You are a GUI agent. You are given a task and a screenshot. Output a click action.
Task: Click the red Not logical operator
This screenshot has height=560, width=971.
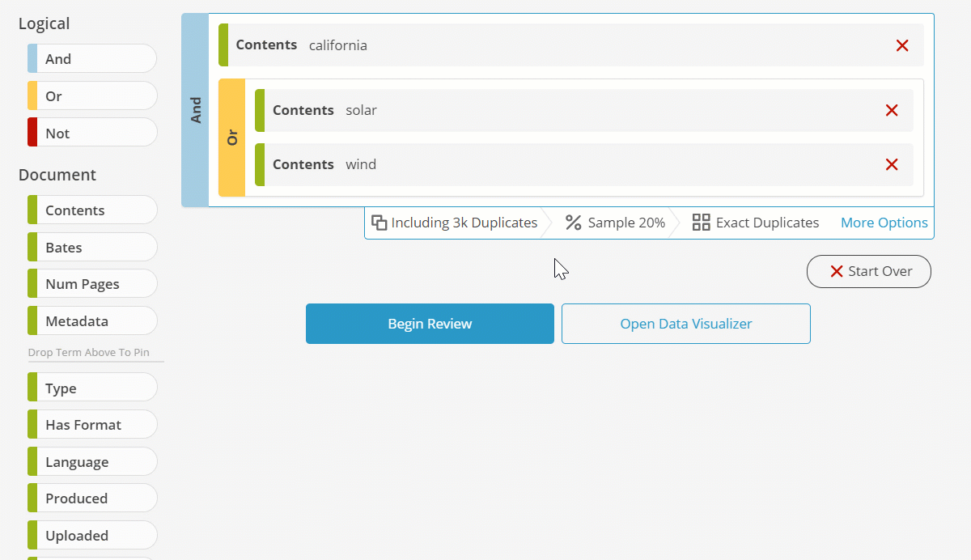[x=57, y=134]
